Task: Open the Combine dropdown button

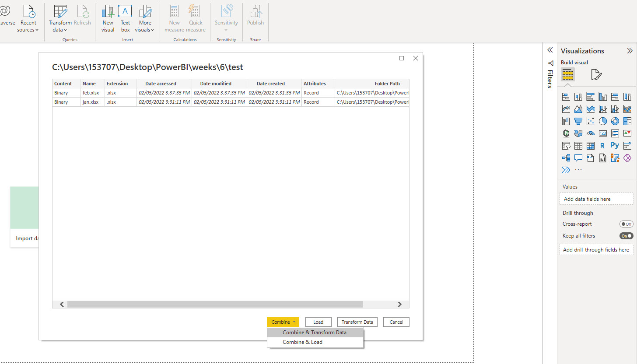Action: coord(283,322)
